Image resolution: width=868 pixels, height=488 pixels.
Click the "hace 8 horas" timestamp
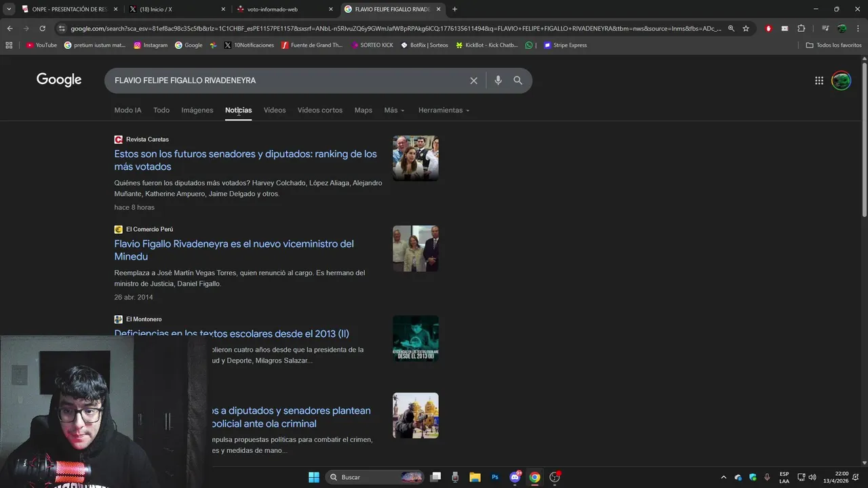click(134, 207)
